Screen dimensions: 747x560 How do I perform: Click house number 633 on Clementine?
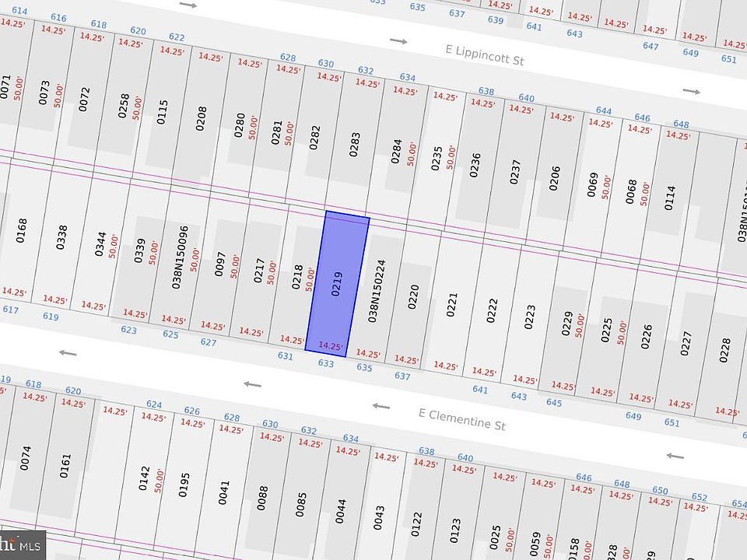pos(326,363)
